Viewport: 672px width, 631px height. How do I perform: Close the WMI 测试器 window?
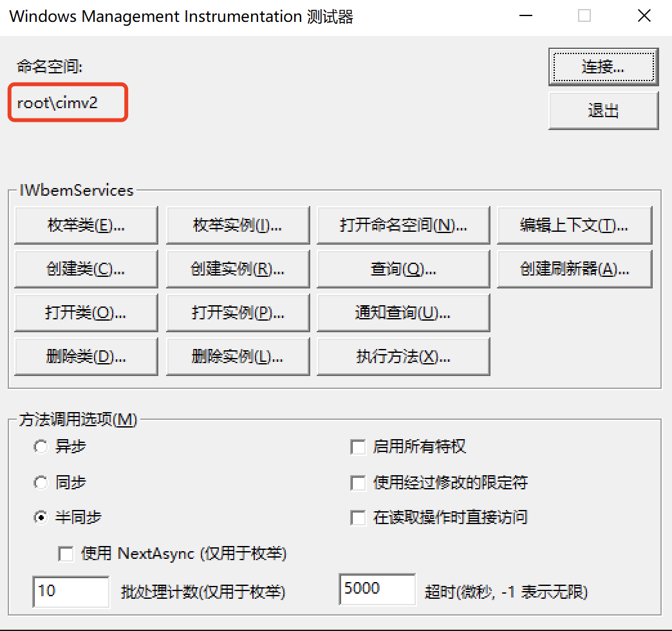click(x=644, y=16)
